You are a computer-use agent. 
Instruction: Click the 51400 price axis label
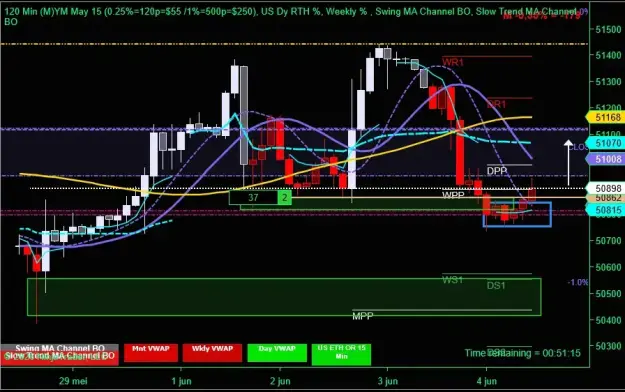tap(608, 55)
